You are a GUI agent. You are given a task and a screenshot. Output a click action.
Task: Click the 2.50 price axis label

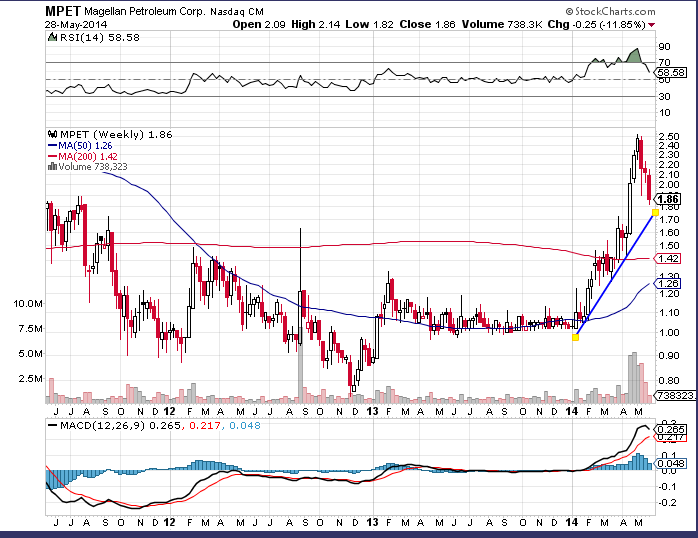click(x=669, y=136)
